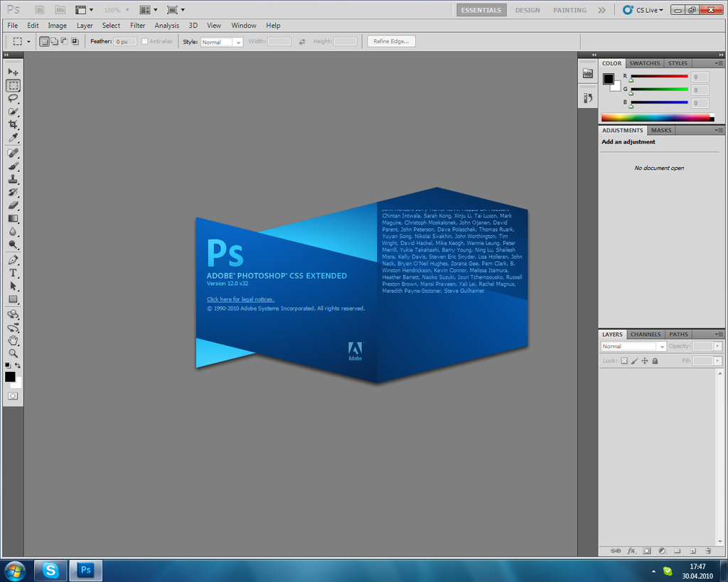Select the Rectangular Marquee tool in toolbox
Image resolution: width=728 pixels, height=582 pixels.
click(x=13, y=85)
